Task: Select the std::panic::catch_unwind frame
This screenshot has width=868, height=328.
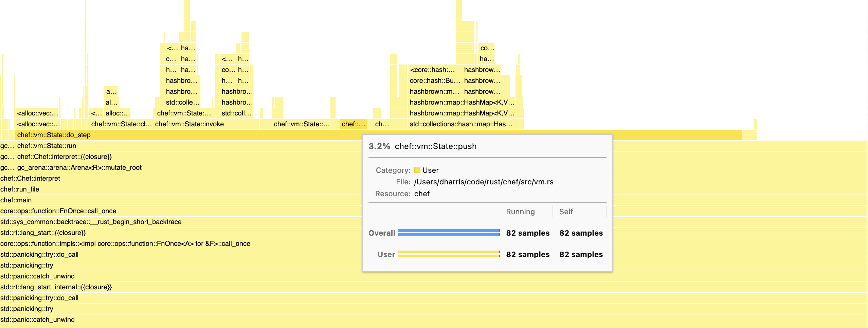Action: [x=37, y=276]
